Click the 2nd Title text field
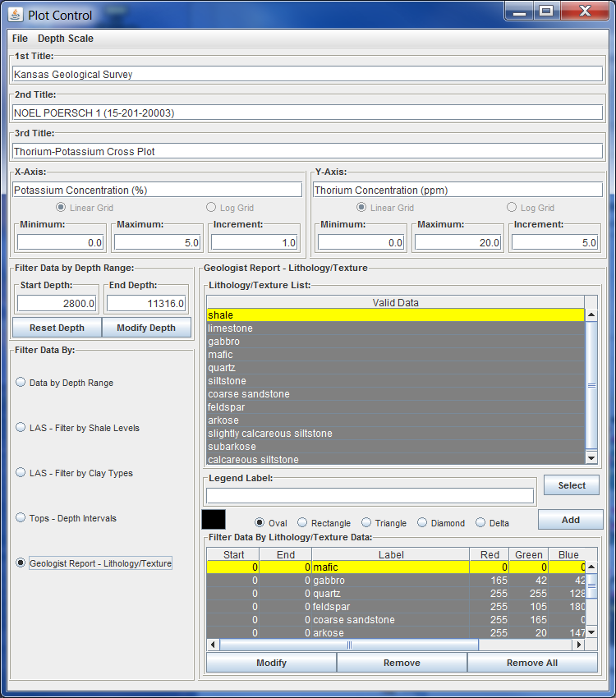The height and width of the screenshot is (698, 616). coord(307,113)
